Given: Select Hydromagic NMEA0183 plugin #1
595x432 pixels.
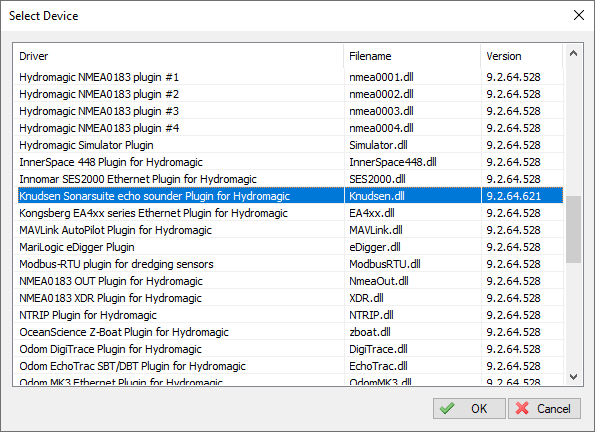Looking at the screenshot, I should pyautogui.click(x=291, y=77).
